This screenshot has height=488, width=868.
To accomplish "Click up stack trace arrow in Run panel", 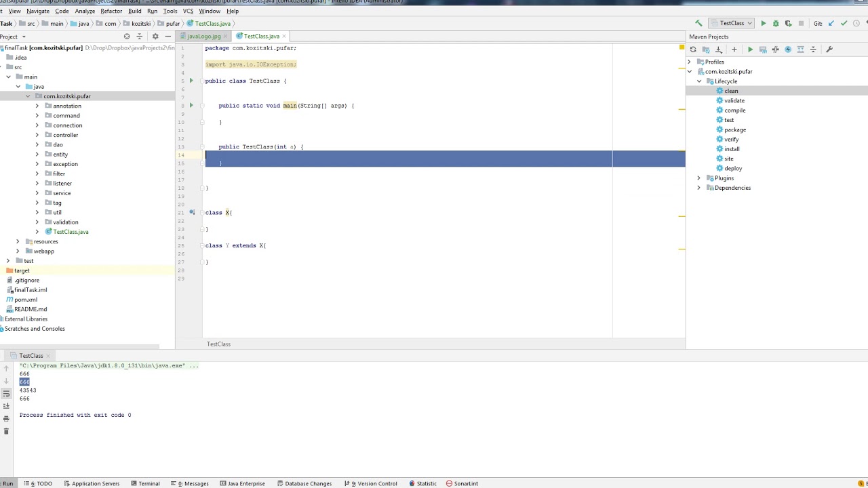I will (x=6, y=369).
